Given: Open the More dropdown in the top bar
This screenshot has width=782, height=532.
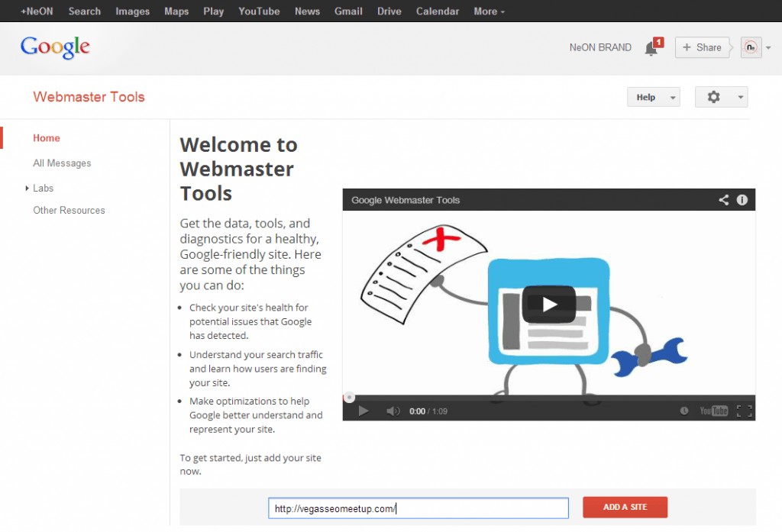Looking at the screenshot, I should click(x=490, y=11).
